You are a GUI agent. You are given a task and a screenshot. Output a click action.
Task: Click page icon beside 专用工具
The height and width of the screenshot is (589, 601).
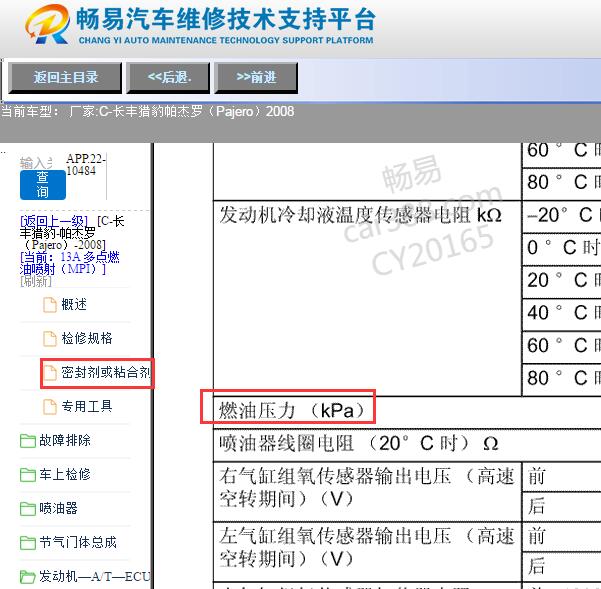[49, 407]
